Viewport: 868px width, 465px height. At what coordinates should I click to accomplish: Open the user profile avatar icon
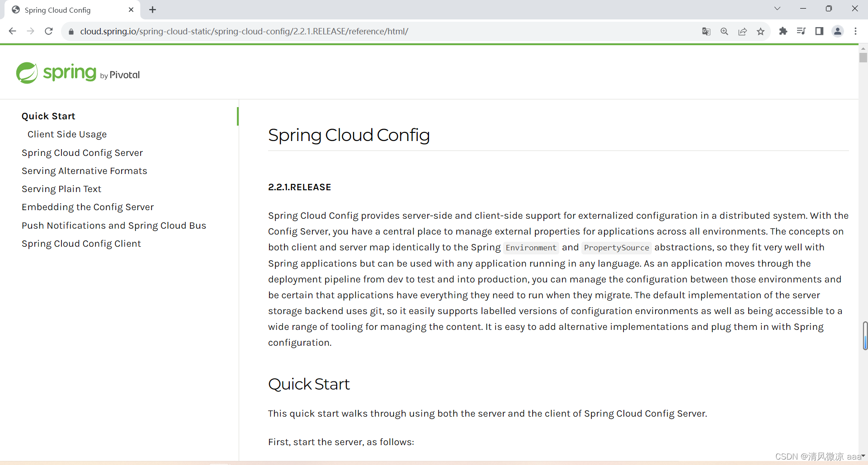tap(838, 31)
